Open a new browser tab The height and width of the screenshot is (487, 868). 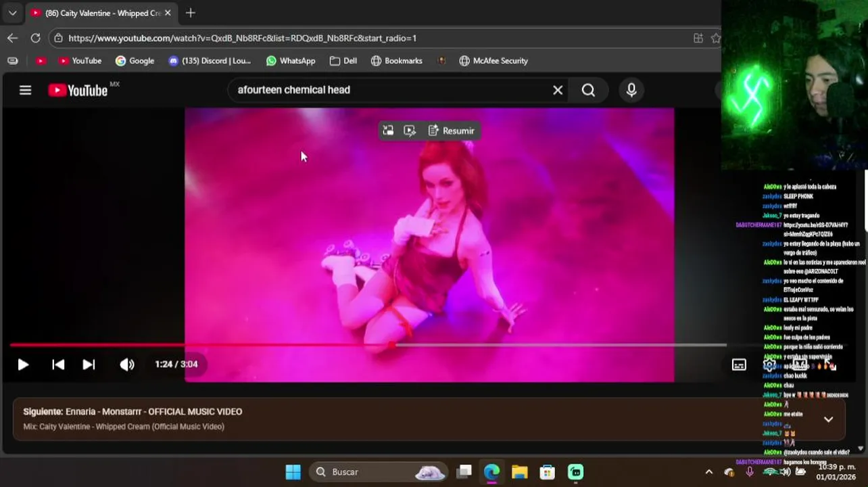pos(191,13)
